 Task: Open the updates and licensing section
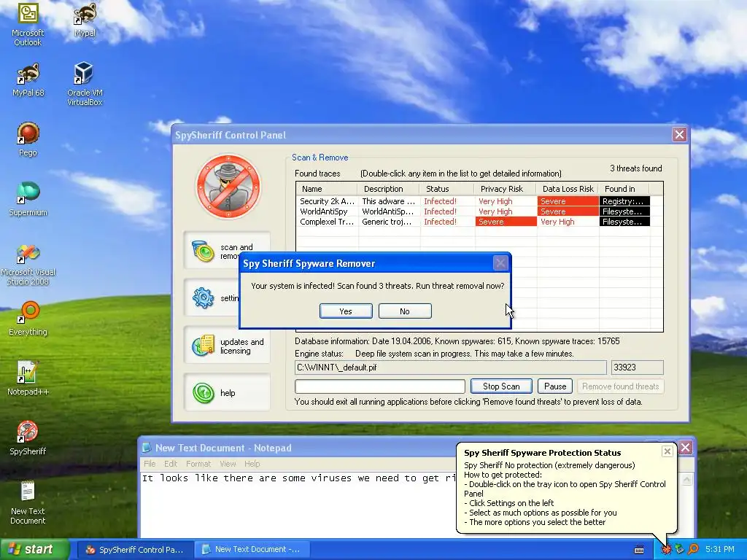(228, 346)
